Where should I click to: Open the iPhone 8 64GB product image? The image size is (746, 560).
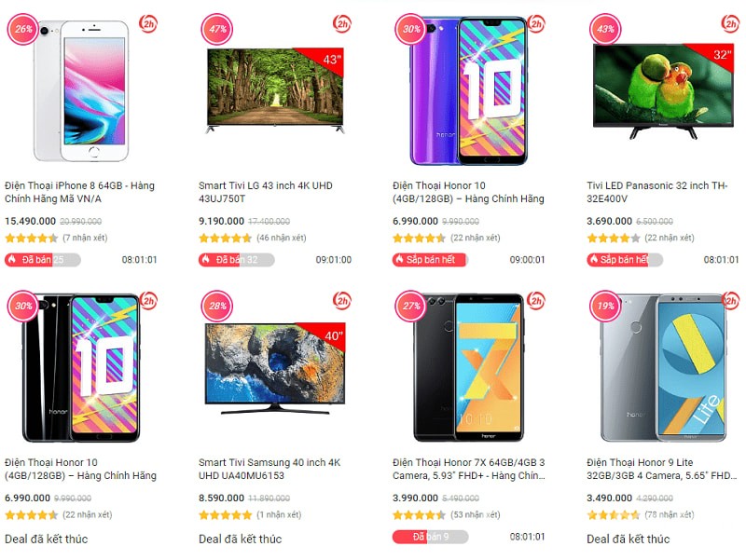click(81, 91)
